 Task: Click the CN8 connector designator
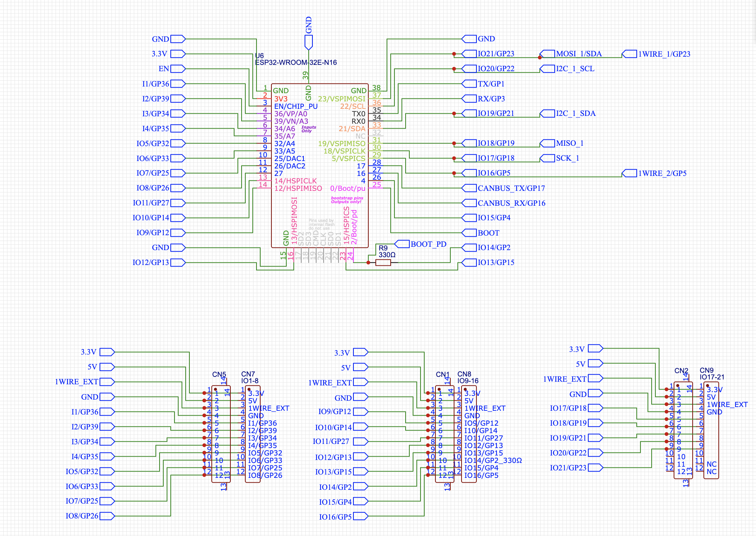(x=464, y=374)
